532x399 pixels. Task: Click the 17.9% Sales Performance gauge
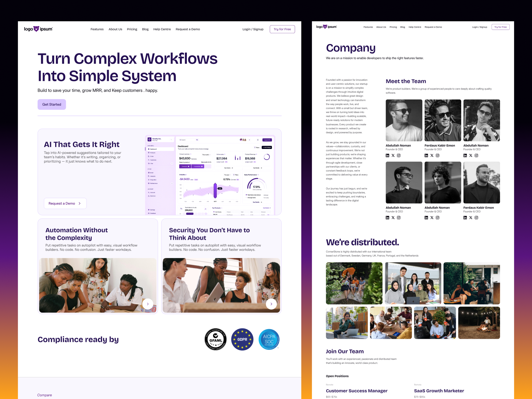[x=257, y=185]
